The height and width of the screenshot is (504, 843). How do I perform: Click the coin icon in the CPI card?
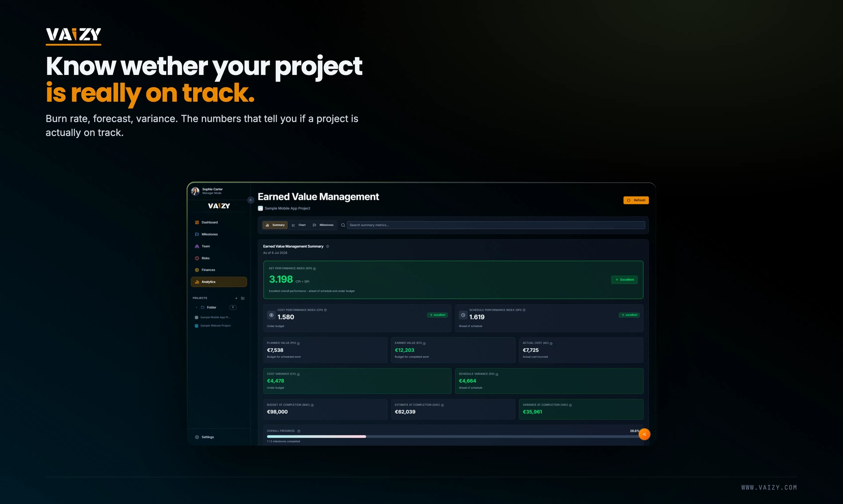click(x=271, y=315)
